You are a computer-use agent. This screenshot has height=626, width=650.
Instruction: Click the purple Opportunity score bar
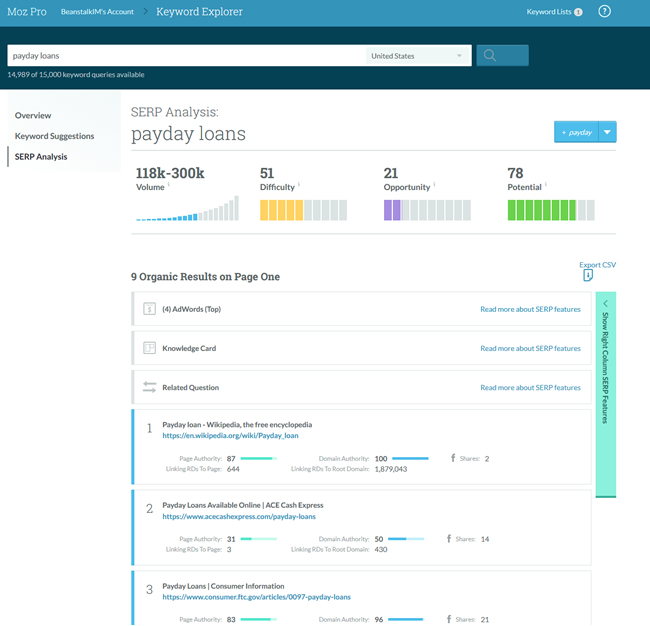(x=427, y=210)
